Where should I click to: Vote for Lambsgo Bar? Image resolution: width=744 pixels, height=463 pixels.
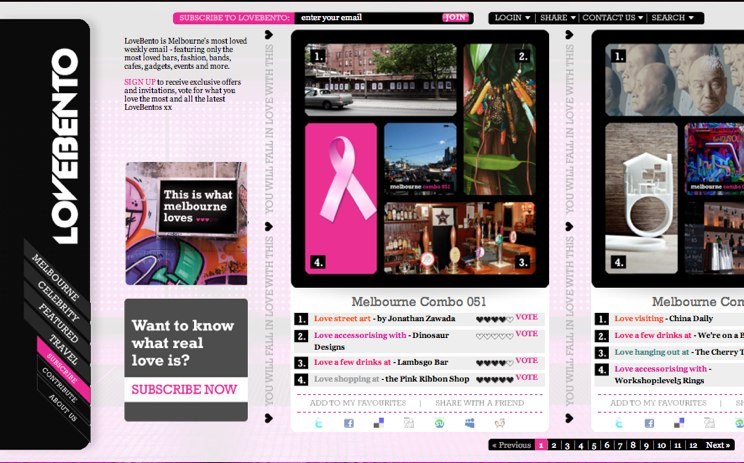[527, 361]
